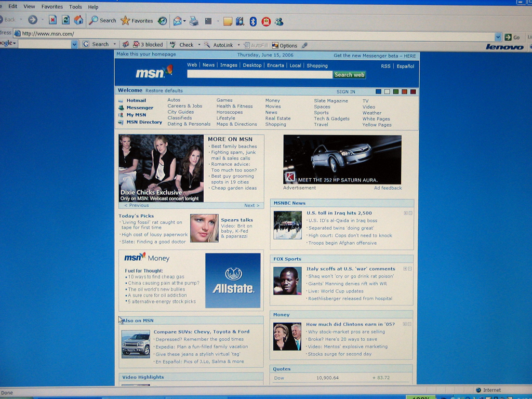Select the orange theme color square
This screenshot has width=532, height=399.
(x=404, y=91)
